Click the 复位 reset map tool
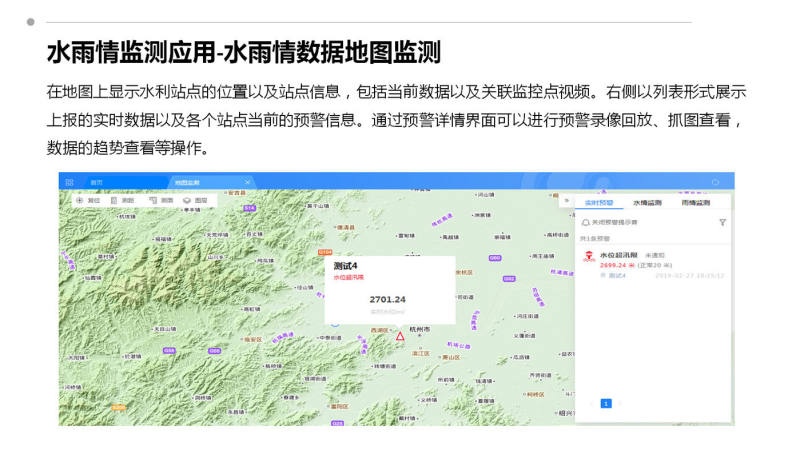 [88, 200]
